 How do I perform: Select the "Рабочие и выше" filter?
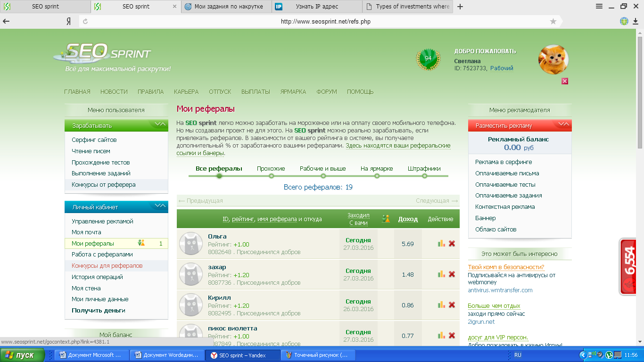click(323, 168)
